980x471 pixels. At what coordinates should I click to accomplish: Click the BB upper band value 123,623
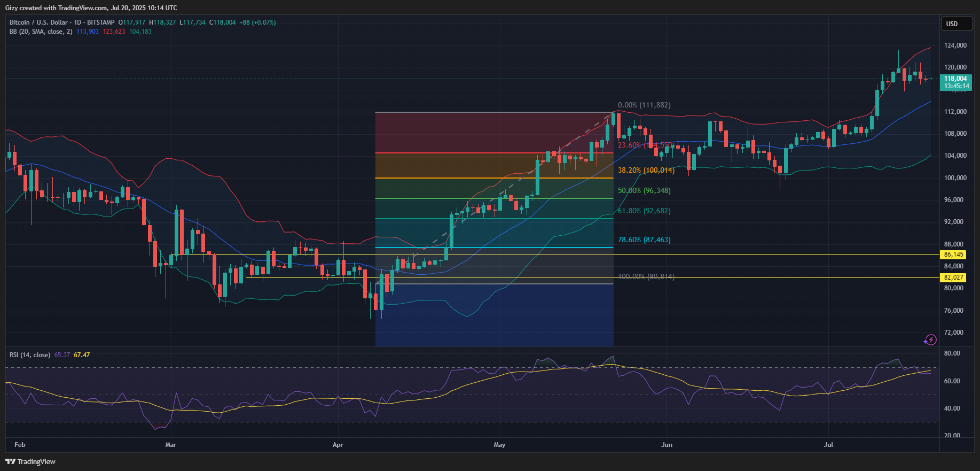[x=114, y=32]
